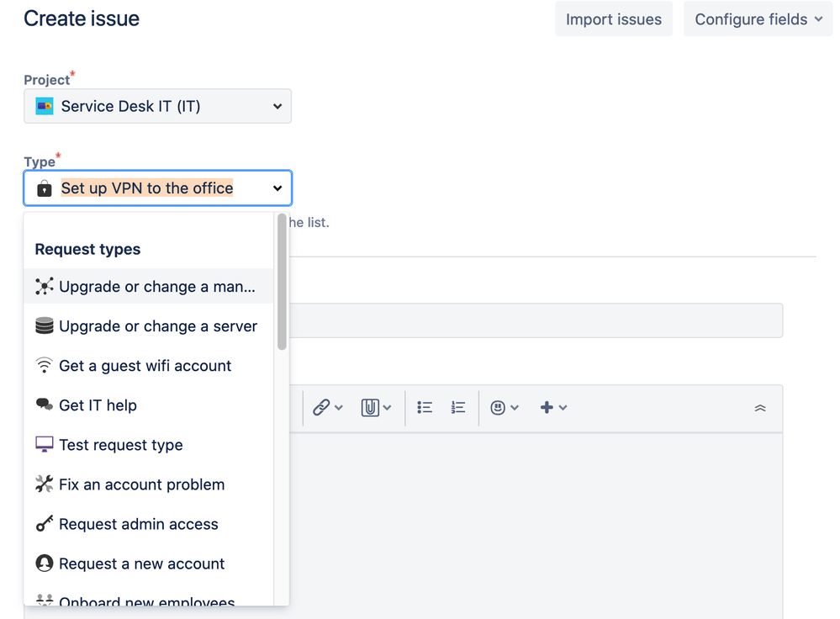The image size is (840, 619).
Task: Select Request admin access option
Action: 148,524
